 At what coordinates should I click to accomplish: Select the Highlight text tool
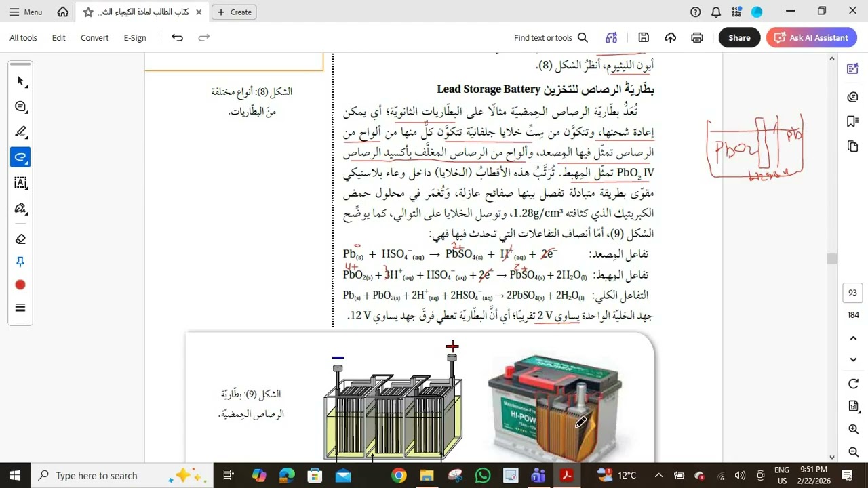point(20,131)
